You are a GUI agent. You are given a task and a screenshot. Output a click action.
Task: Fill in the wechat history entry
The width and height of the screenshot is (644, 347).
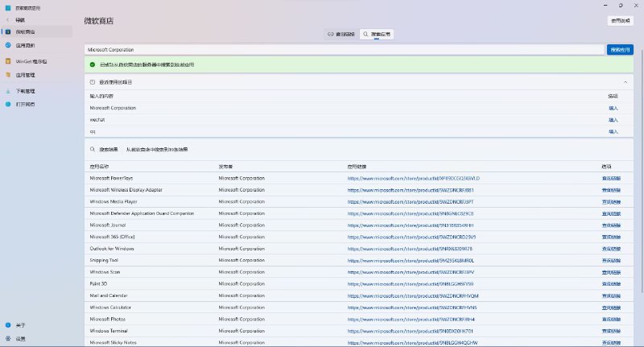pyautogui.click(x=613, y=119)
